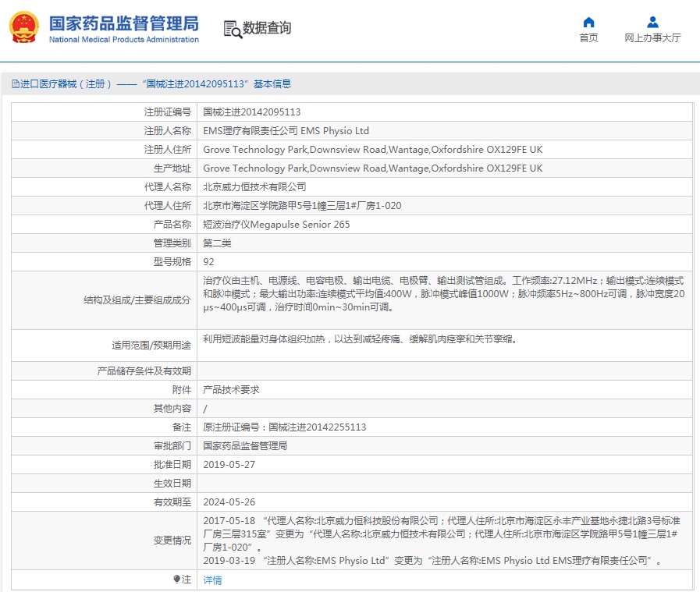Select the Grove Technology Park address in 注册人住所 row
This screenshot has height=592, width=700.
[x=373, y=150]
